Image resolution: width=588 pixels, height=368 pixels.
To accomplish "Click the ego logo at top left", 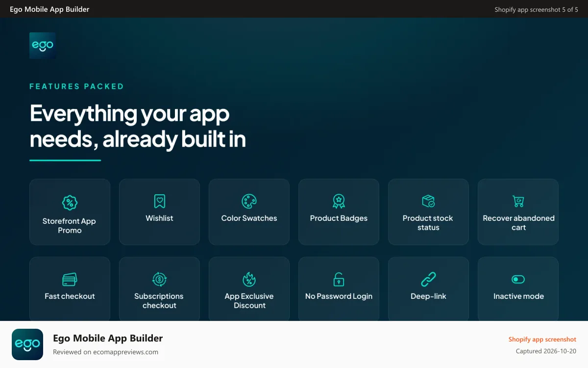I will tap(43, 46).
